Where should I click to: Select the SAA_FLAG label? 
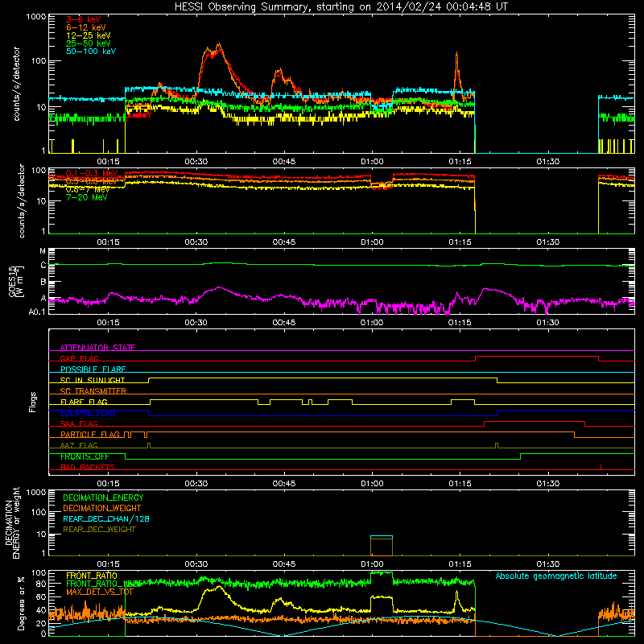pos(79,424)
